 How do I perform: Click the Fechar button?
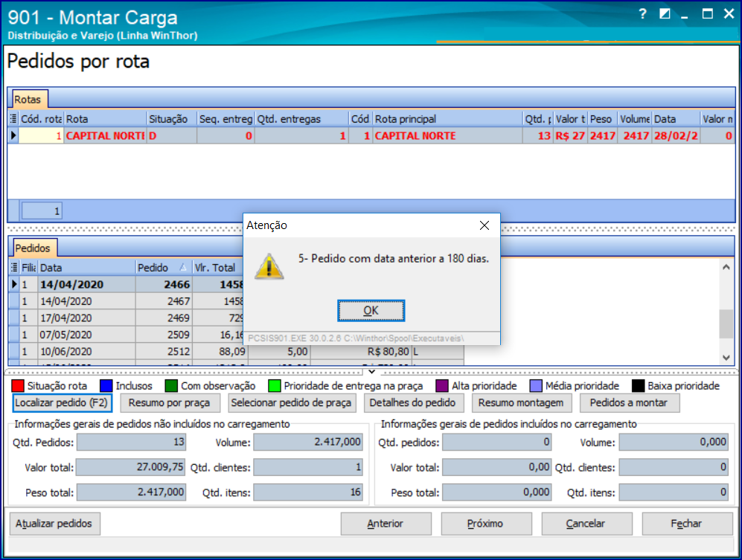pos(687,524)
